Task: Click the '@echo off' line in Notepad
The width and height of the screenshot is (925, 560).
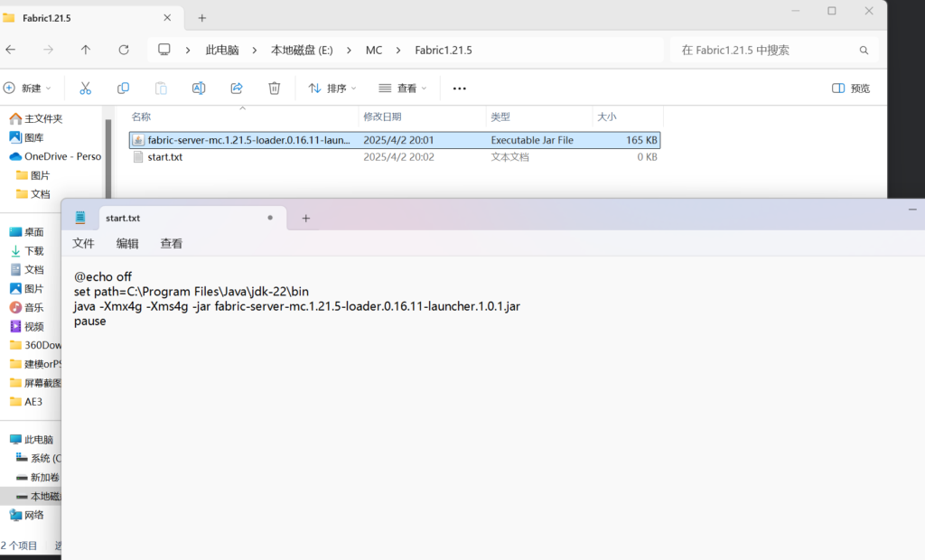Action: 103,276
